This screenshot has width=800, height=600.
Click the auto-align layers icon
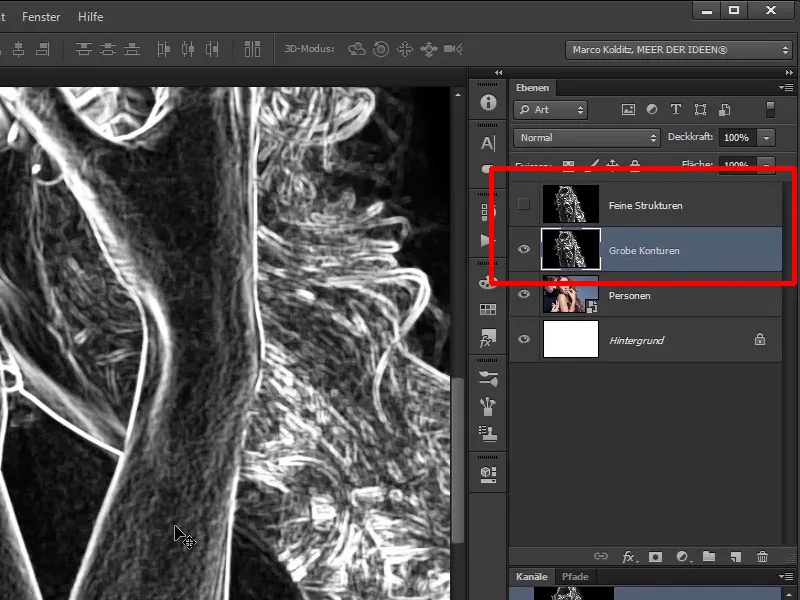tap(252, 49)
